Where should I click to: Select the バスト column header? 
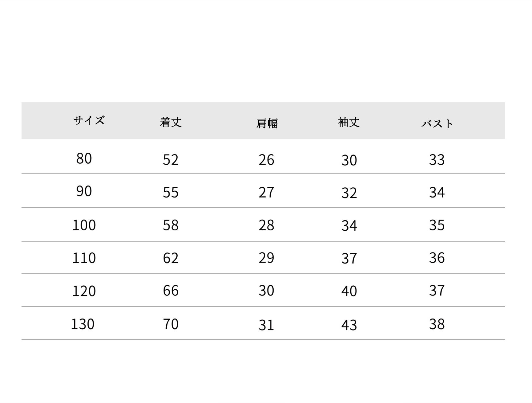[x=437, y=123]
